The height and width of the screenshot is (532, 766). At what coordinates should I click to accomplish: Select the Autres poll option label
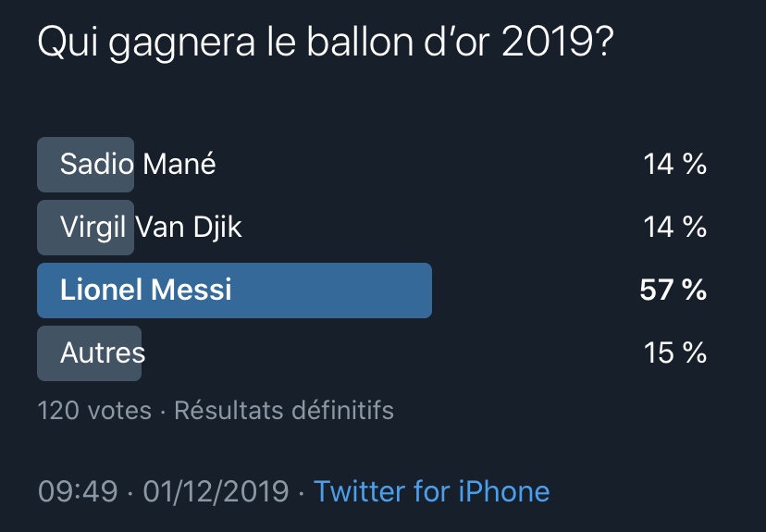(x=103, y=353)
